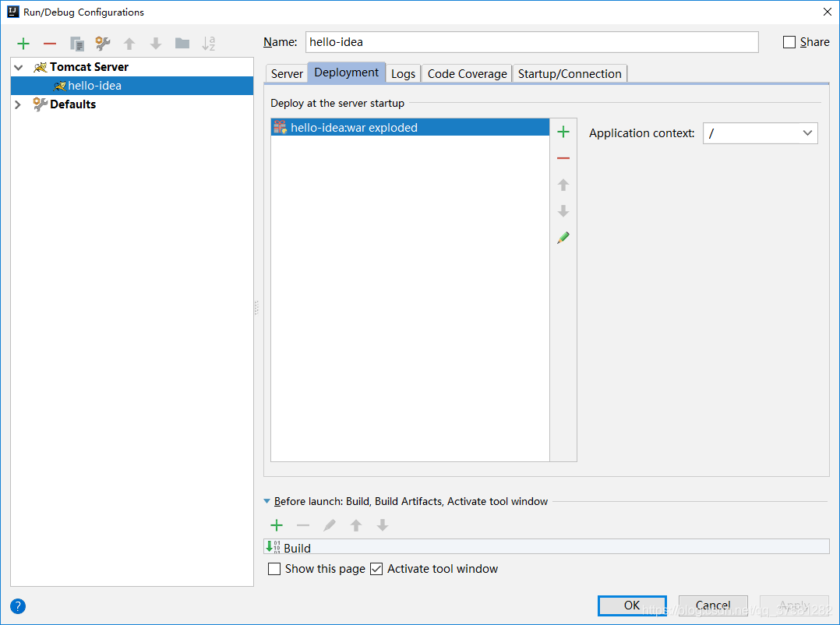This screenshot has width=840, height=625.
Task: Move deployment artifact up arrow
Action: pyautogui.click(x=563, y=185)
